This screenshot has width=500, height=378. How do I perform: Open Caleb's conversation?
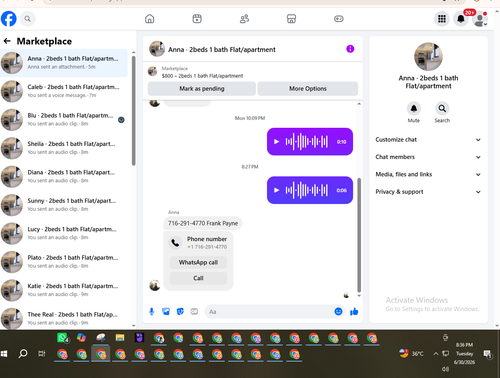(x=64, y=91)
